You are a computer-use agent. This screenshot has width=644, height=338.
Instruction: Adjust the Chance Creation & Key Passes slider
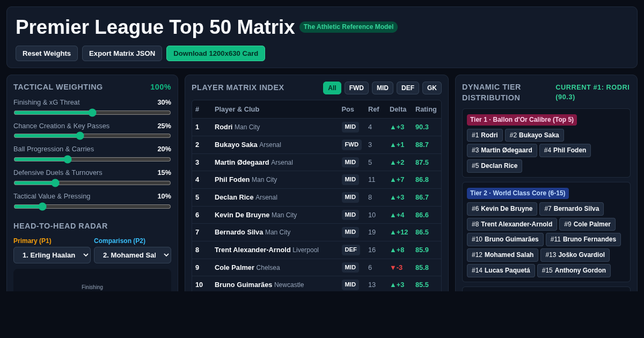(92, 136)
